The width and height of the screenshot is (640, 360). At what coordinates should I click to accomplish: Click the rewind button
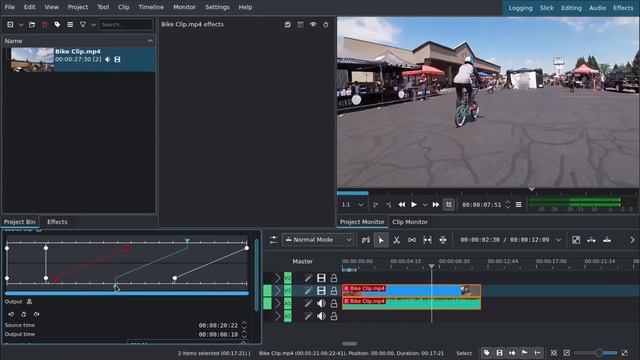402,204
